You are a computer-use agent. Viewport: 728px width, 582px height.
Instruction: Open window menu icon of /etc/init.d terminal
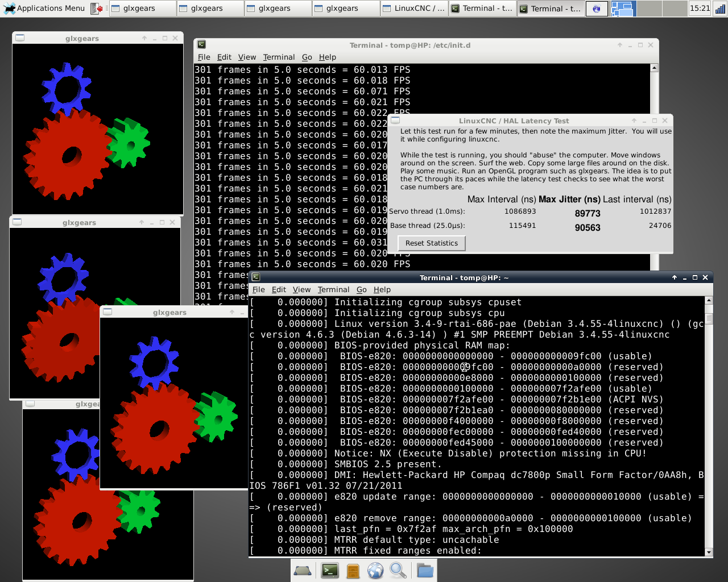tap(201, 45)
